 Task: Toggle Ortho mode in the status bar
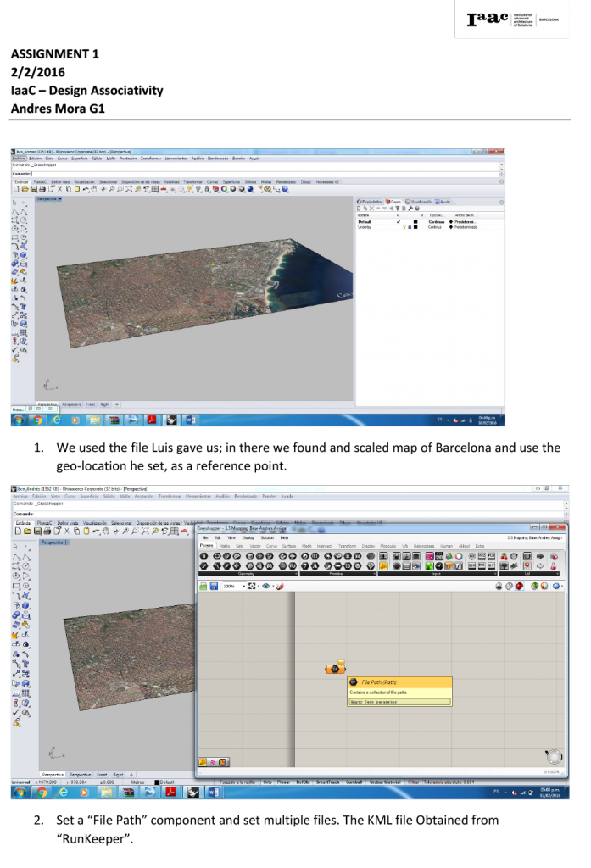coord(267,782)
